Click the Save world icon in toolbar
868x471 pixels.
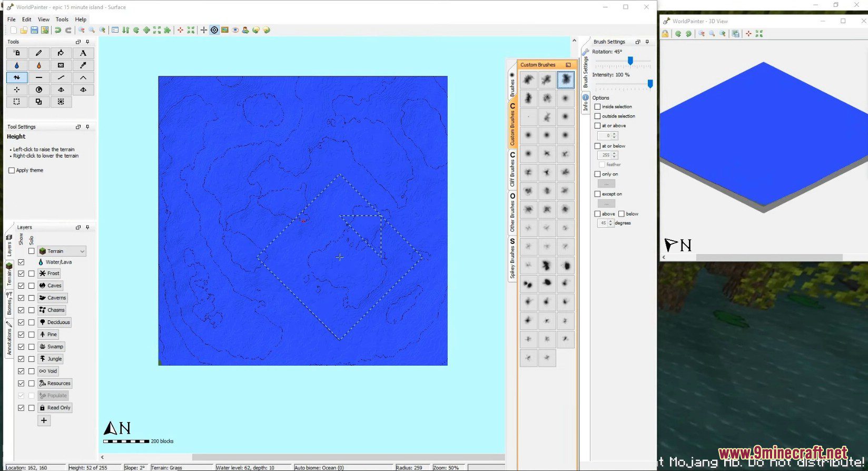34,30
